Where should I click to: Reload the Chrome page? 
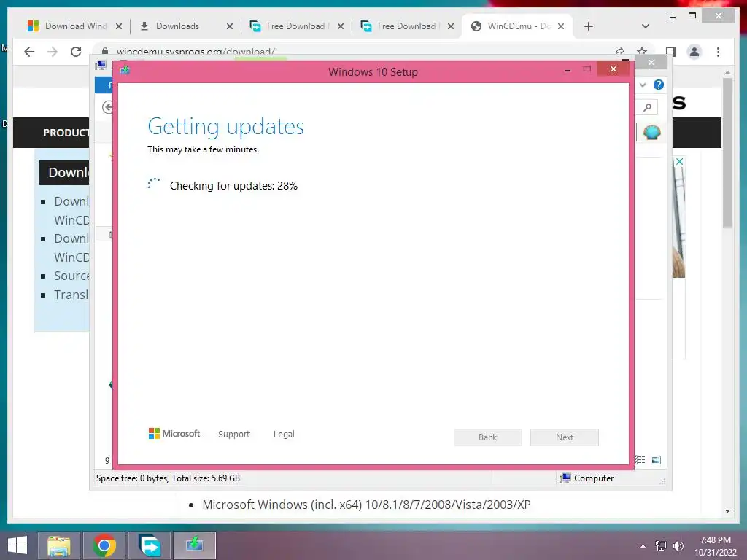point(76,52)
